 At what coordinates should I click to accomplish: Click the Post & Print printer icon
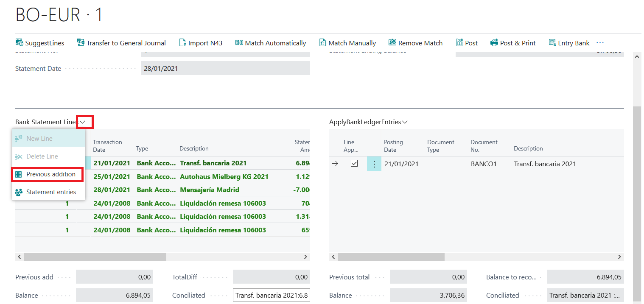click(494, 42)
